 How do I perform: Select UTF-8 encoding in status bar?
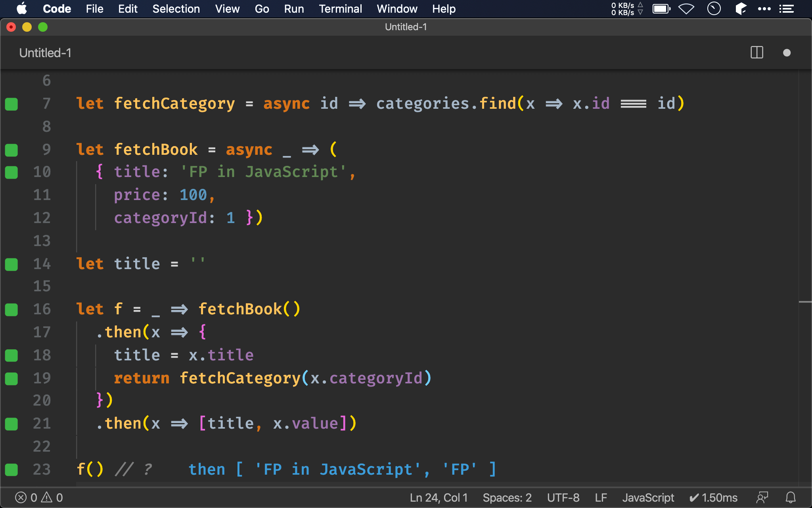(x=563, y=497)
